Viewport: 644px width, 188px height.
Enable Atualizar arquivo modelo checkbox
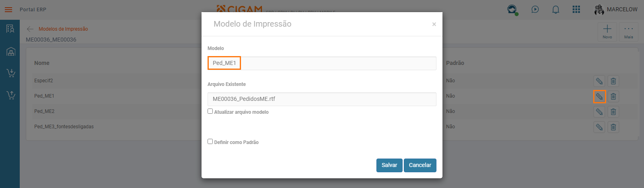210,111
